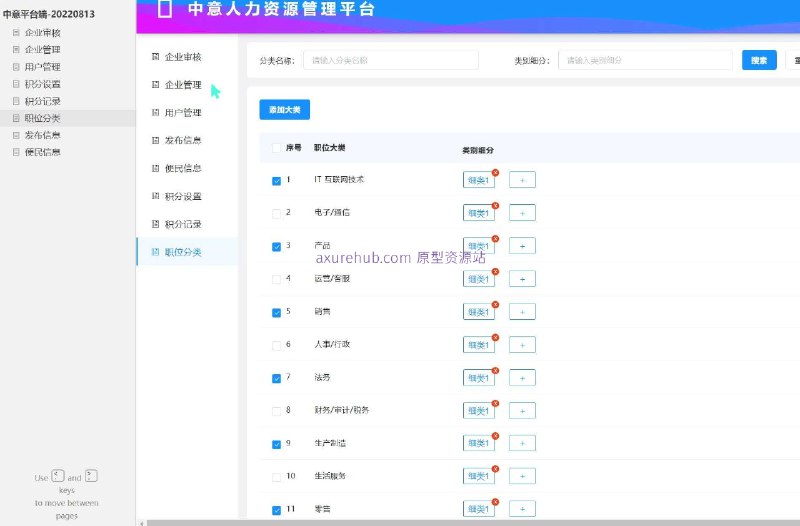Uncheck row 7 法务 checkbox
800x526 pixels.
[x=277, y=378]
